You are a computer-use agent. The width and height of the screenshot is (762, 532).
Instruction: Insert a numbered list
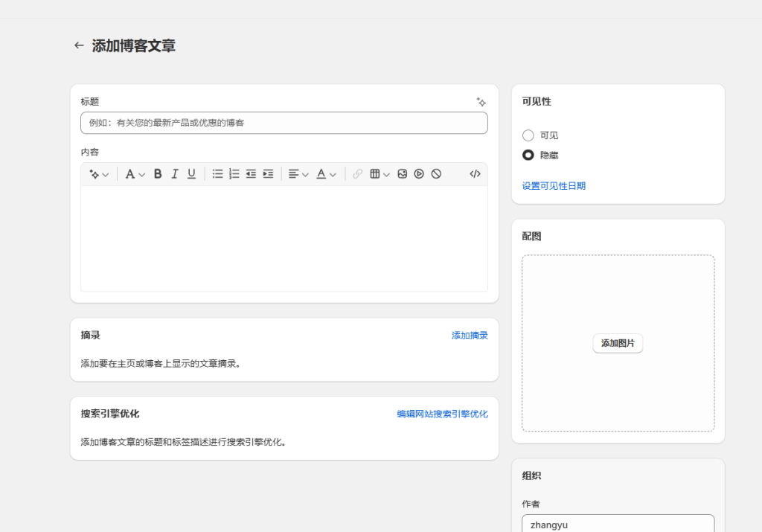point(234,173)
